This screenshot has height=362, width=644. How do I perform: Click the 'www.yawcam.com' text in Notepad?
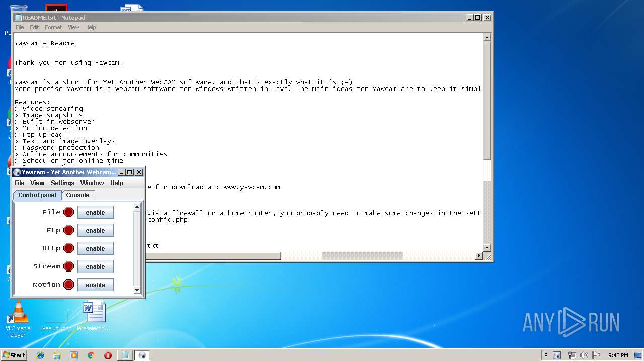pyautogui.click(x=252, y=187)
